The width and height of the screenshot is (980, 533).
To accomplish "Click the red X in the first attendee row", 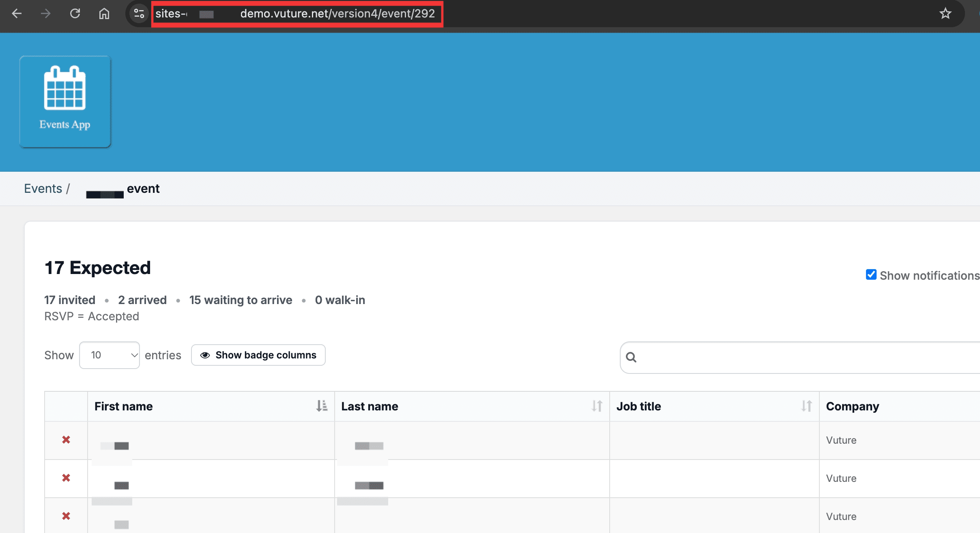I will [66, 440].
